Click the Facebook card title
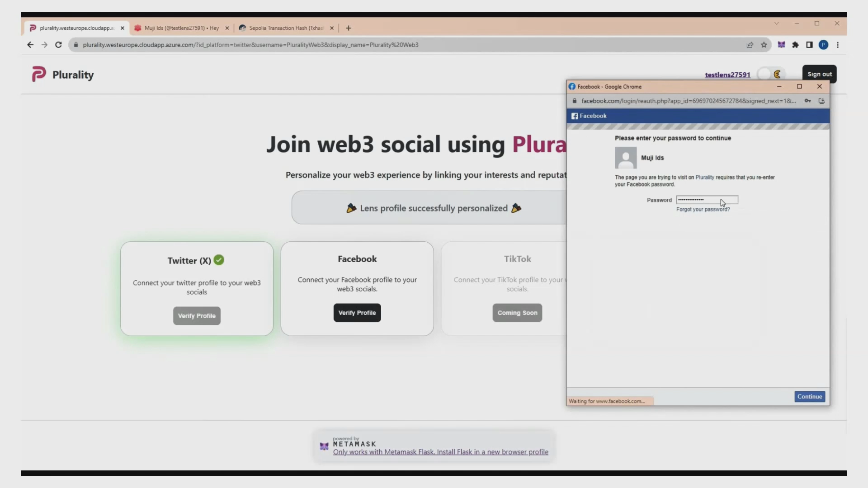Image resolution: width=868 pixels, height=488 pixels. pyautogui.click(x=357, y=259)
